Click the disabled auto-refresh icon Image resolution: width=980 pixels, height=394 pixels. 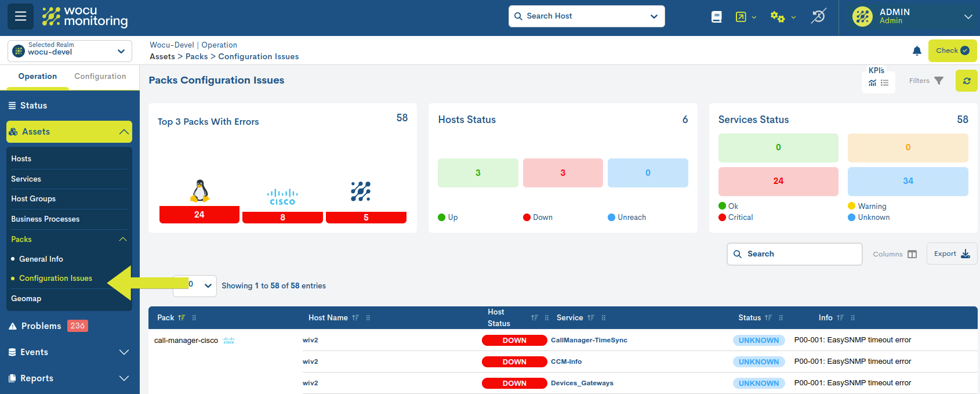click(x=818, y=16)
